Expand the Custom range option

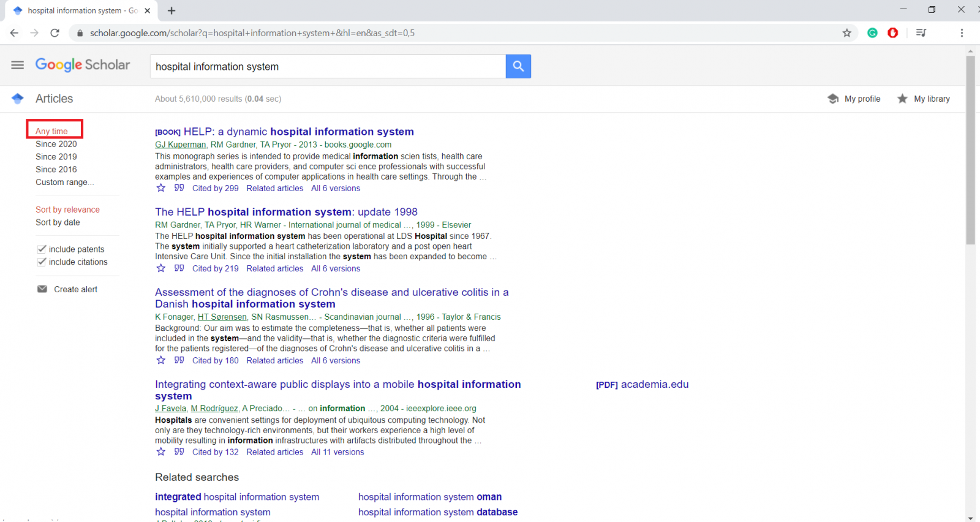pyautogui.click(x=64, y=182)
